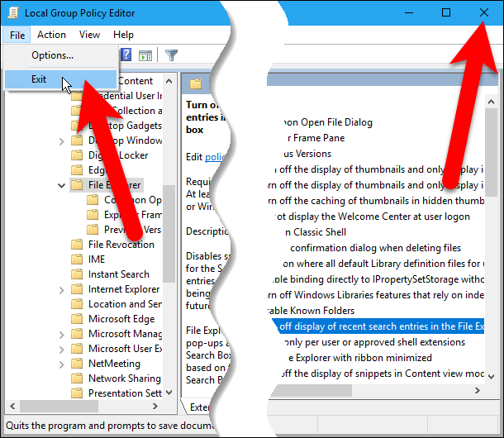Click the Exit menu entry

click(60, 79)
